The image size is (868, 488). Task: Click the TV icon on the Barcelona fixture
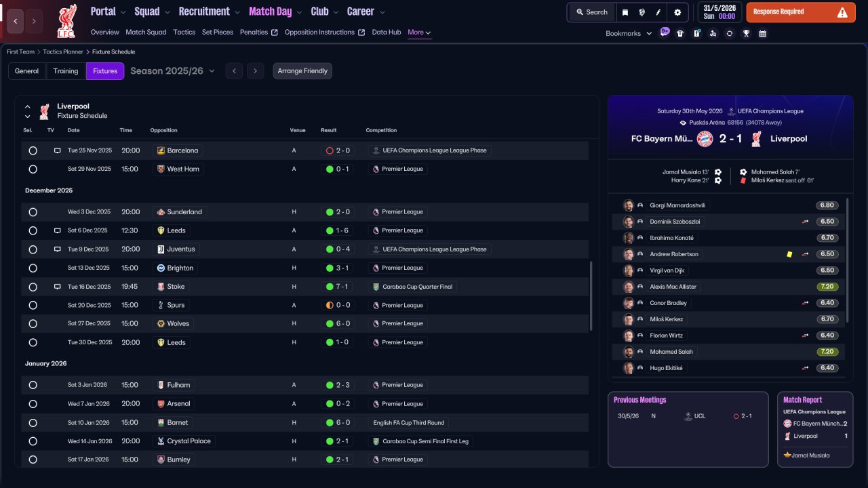coord(58,150)
